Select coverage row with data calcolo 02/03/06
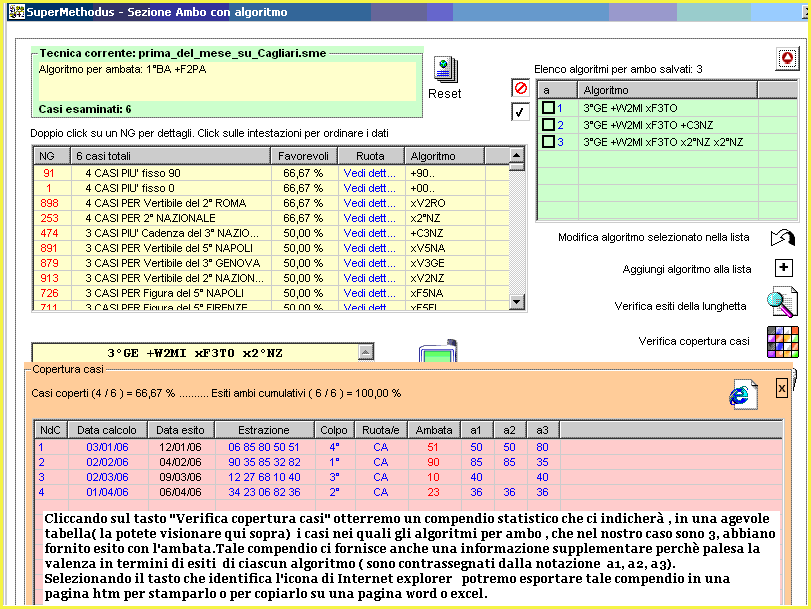 coord(408,477)
